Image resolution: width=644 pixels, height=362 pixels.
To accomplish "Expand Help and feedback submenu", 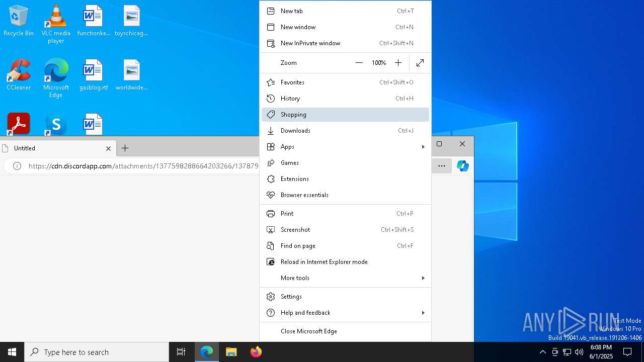I will click(x=345, y=313).
